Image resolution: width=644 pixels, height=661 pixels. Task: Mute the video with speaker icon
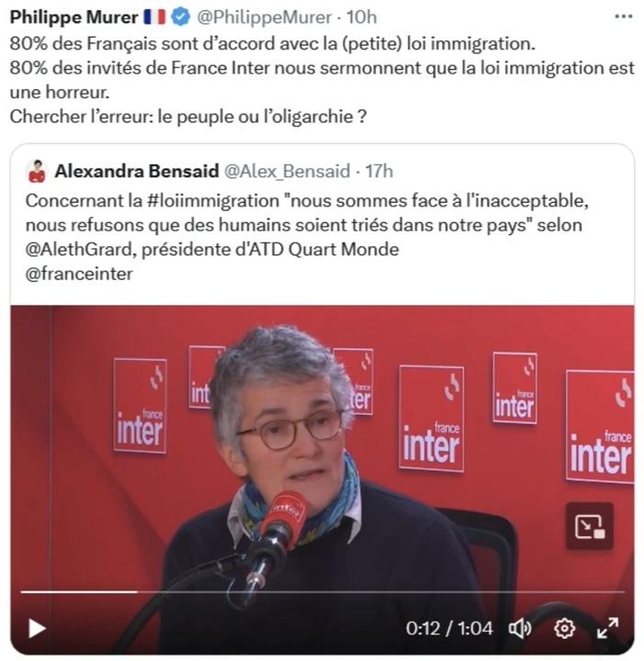point(520,629)
